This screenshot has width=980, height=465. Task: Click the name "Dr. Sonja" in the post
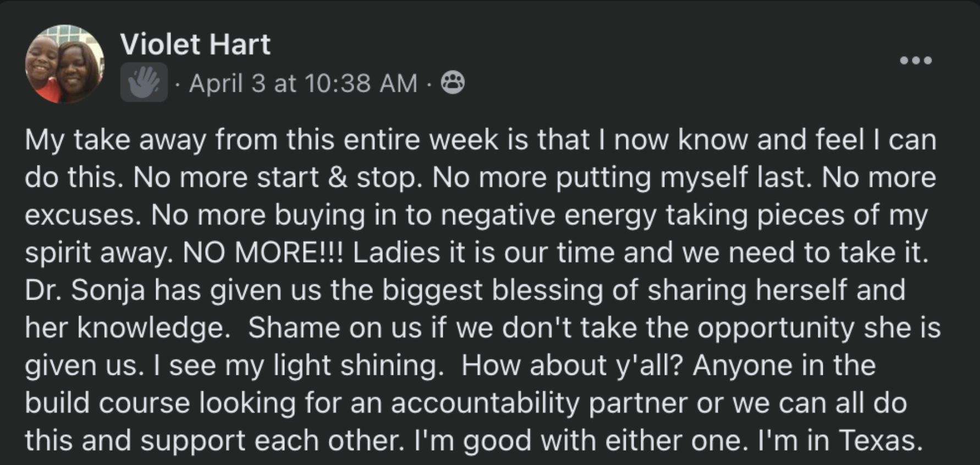(x=85, y=290)
